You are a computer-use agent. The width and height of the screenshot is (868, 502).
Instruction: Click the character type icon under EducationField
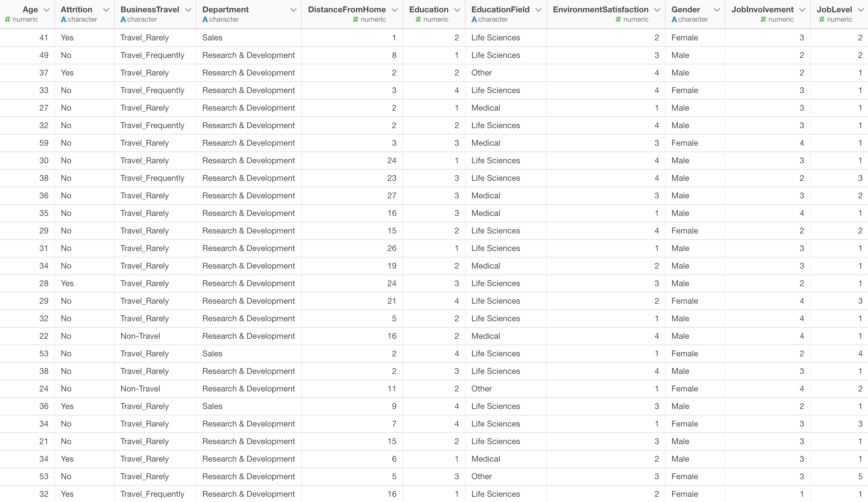474,19
